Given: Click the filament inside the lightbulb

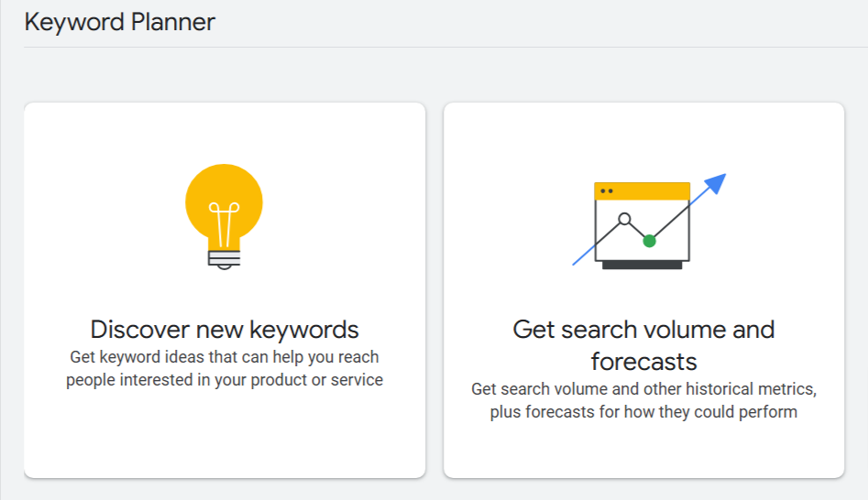Looking at the screenshot, I should 225,224.
